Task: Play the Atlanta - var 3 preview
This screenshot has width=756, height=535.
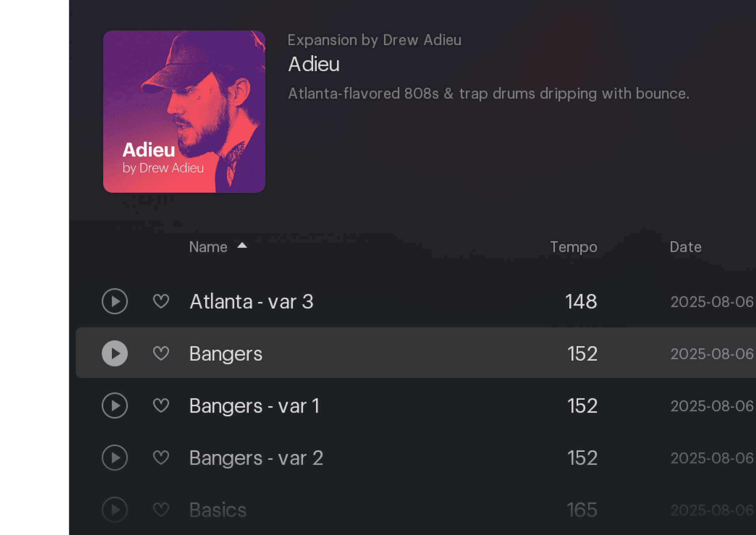Action: pos(115,302)
